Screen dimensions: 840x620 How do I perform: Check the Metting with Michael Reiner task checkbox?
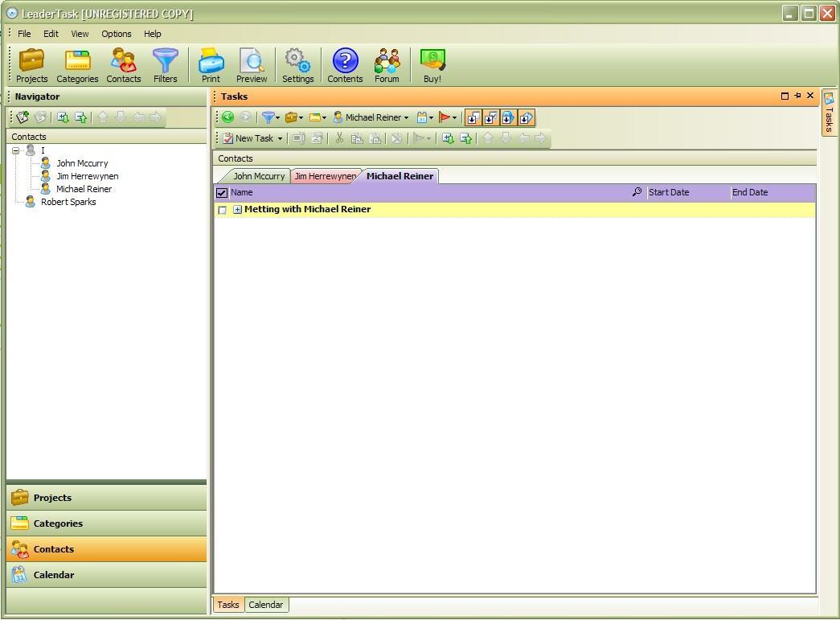tap(223, 210)
